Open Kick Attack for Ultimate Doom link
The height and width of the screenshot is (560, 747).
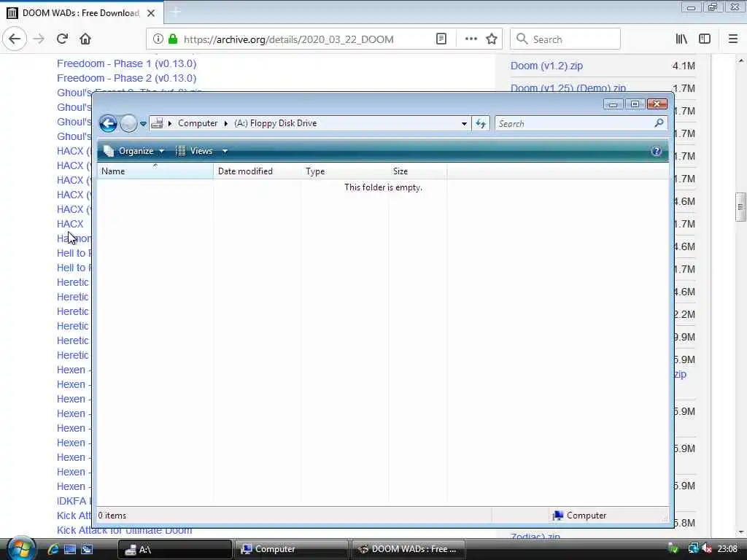[124, 530]
